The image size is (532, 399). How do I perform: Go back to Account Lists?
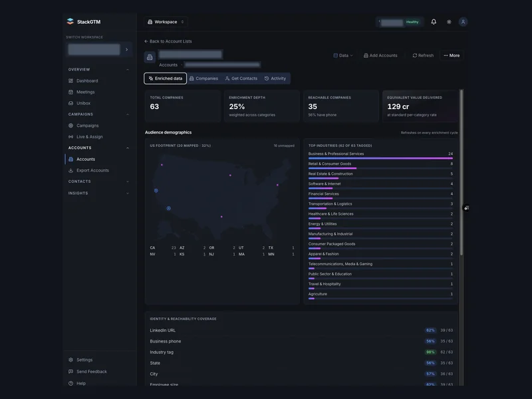pyautogui.click(x=168, y=41)
